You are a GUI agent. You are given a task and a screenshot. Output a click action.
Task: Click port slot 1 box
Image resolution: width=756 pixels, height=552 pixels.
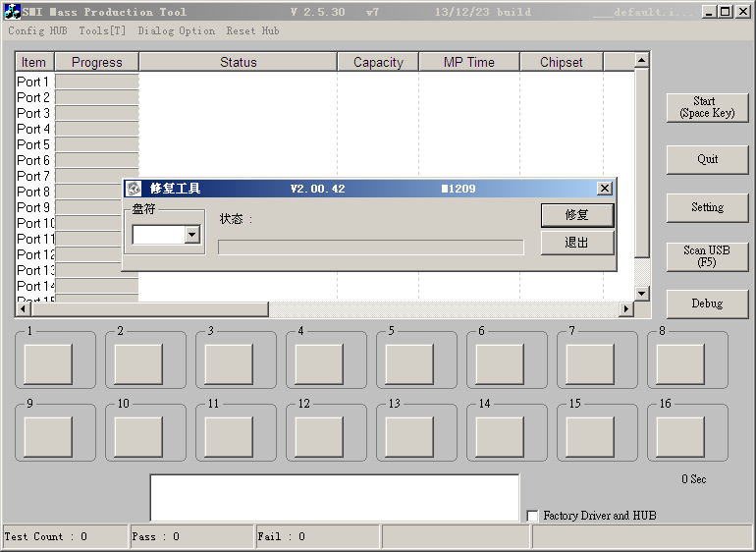click(48, 364)
